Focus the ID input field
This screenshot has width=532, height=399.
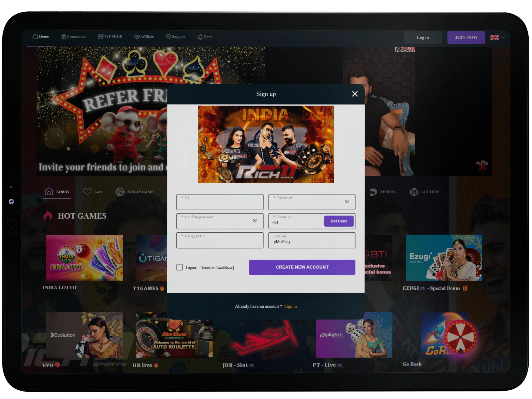[x=220, y=202]
